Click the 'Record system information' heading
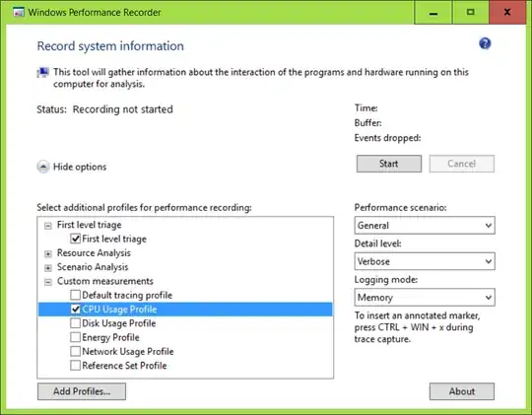 pyautogui.click(x=110, y=46)
